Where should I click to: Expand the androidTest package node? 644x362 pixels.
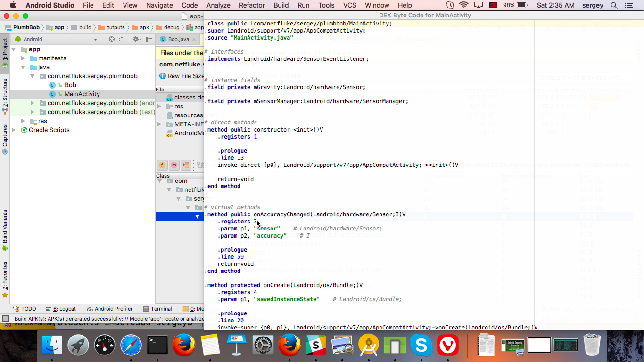pos(33,103)
